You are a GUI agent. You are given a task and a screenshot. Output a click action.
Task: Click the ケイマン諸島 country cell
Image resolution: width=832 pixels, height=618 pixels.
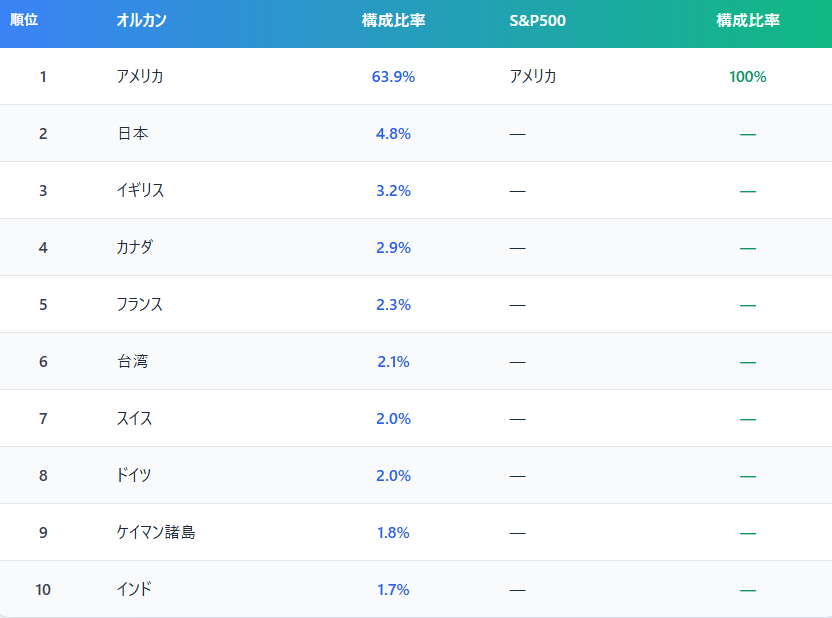(x=156, y=532)
